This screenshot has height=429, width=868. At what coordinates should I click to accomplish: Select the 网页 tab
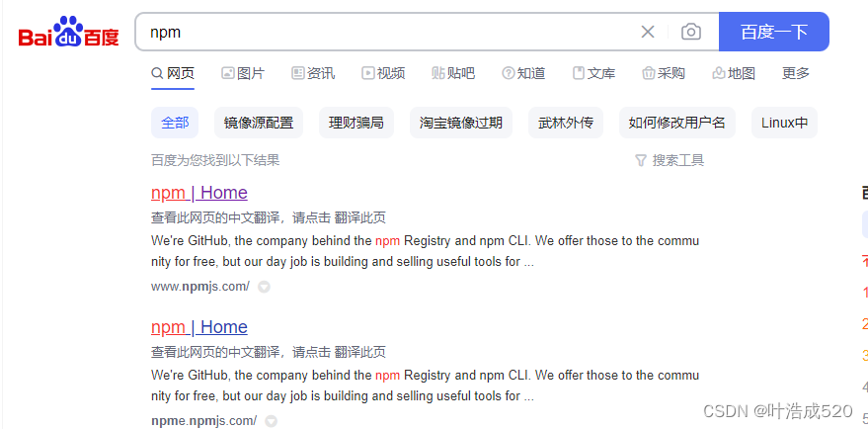(x=173, y=72)
